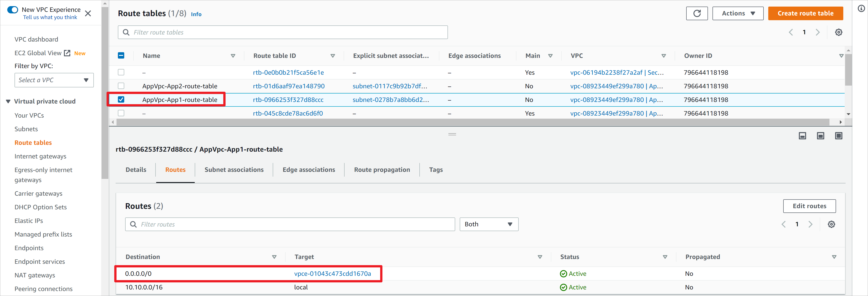
Task: Toggle the New VPC Experience switch
Action: click(12, 10)
